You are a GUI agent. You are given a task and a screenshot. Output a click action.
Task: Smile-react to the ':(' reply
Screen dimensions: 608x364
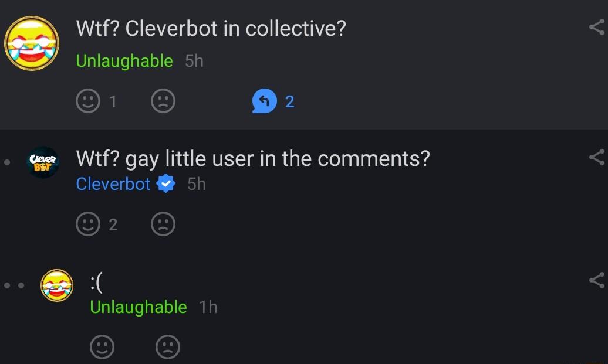coord(102,346)
